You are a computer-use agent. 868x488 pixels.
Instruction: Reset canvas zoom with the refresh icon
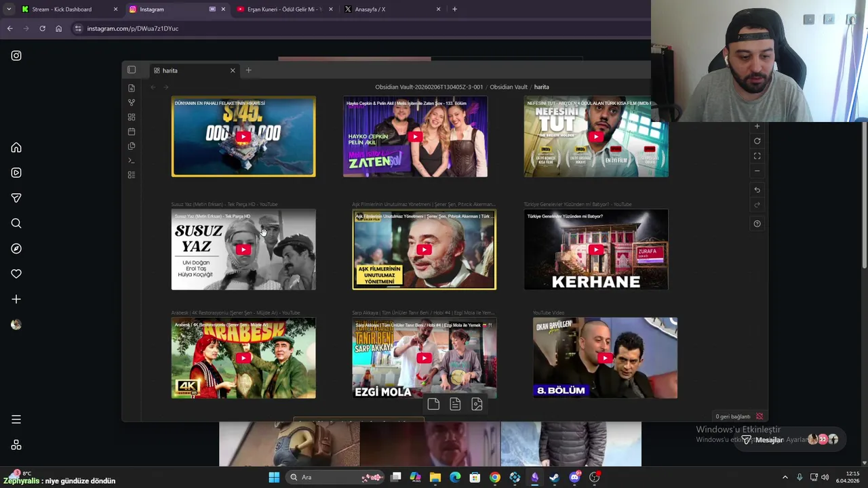(757, 141)
